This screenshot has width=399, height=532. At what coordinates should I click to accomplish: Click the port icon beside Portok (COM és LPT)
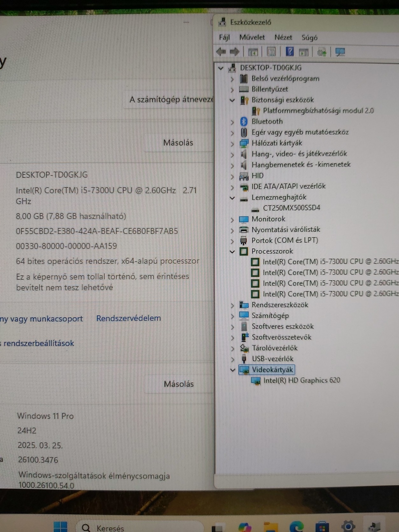point(244,241)
